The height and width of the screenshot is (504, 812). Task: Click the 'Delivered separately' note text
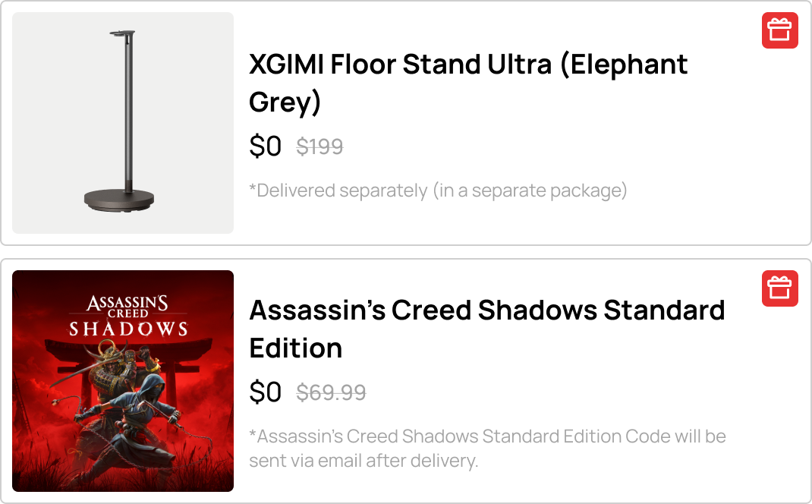(438, 191)
